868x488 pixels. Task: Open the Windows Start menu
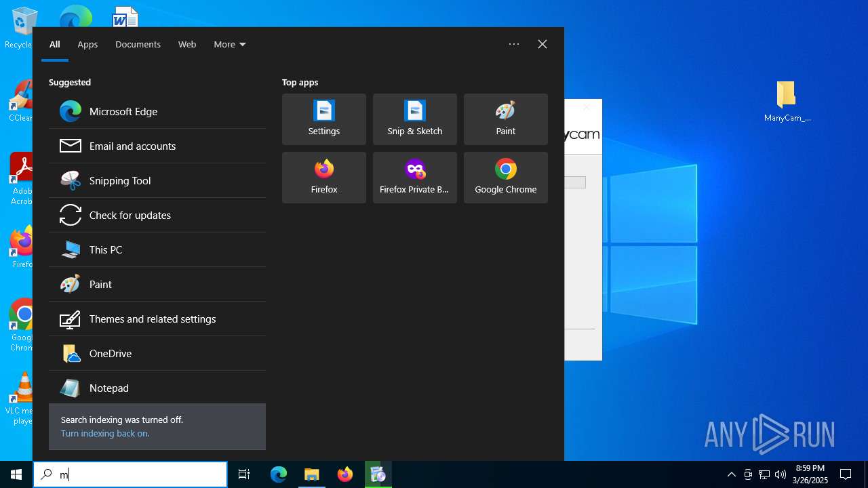click(16, 474)
